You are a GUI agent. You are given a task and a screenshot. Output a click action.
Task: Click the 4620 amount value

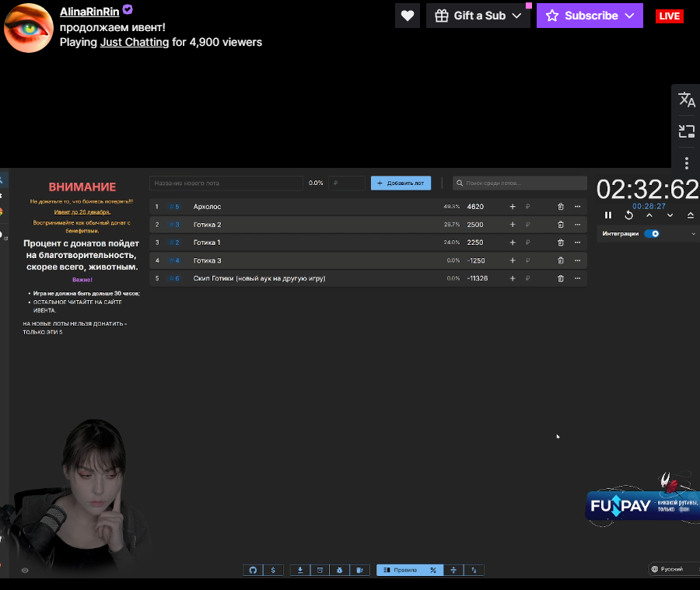475,207
